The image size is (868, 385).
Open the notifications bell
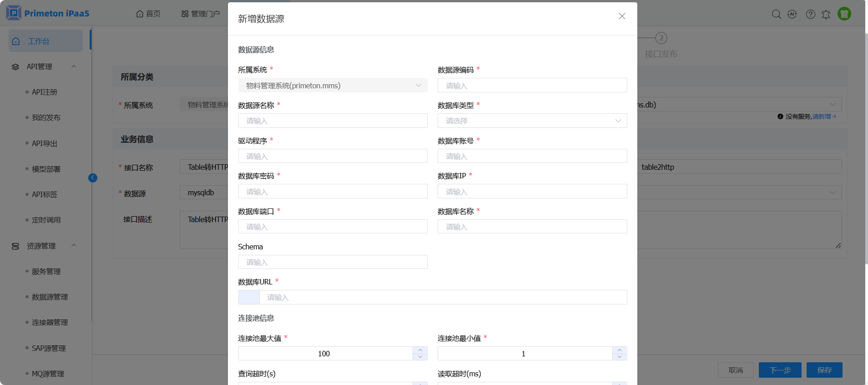pos(826,15)
